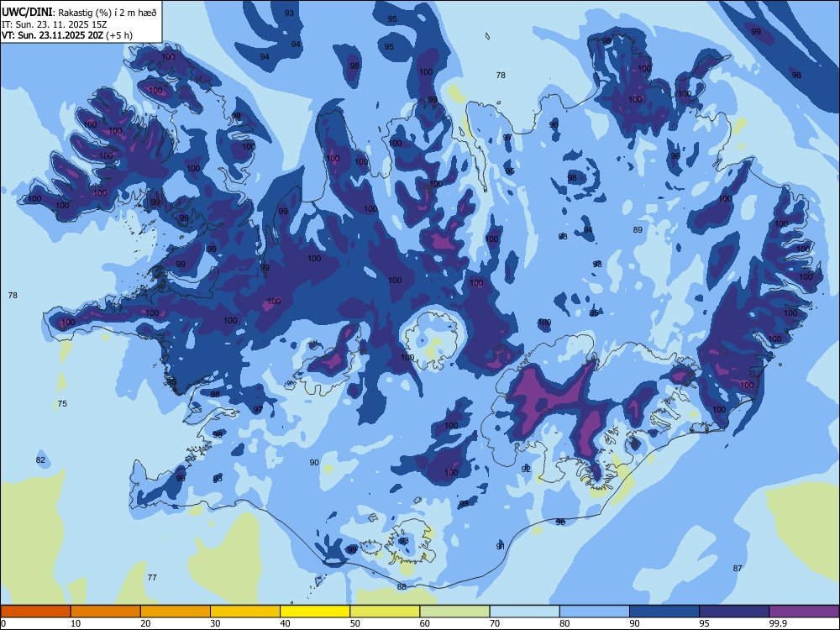Click the 90–95 medium blue legend swatch
Screen dimensions: 840x630
664,612
